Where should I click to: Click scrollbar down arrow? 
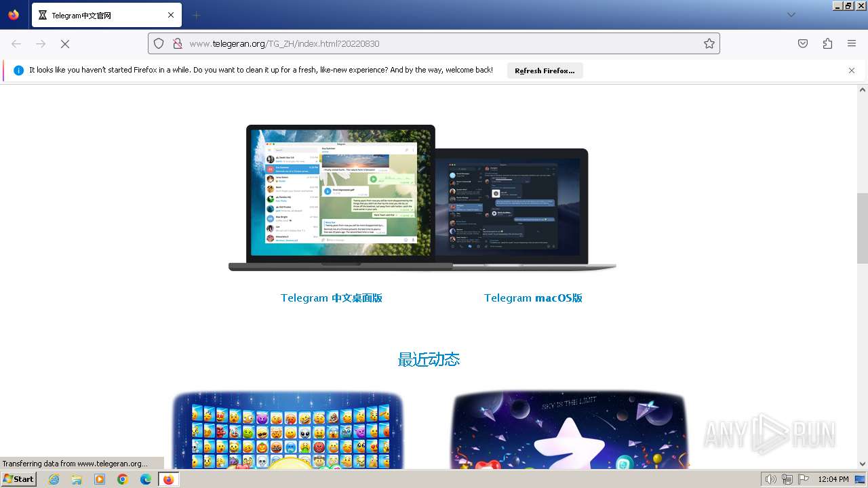[x=863, y=464]
